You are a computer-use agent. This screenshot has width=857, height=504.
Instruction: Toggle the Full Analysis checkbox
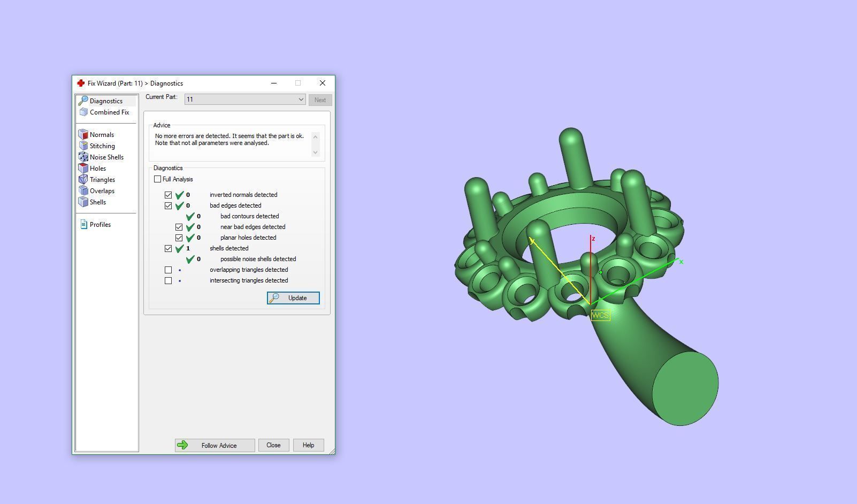pos(157,179)
